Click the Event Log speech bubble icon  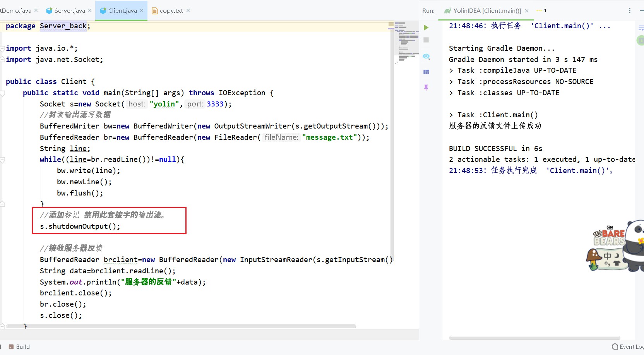pos(615,347)
